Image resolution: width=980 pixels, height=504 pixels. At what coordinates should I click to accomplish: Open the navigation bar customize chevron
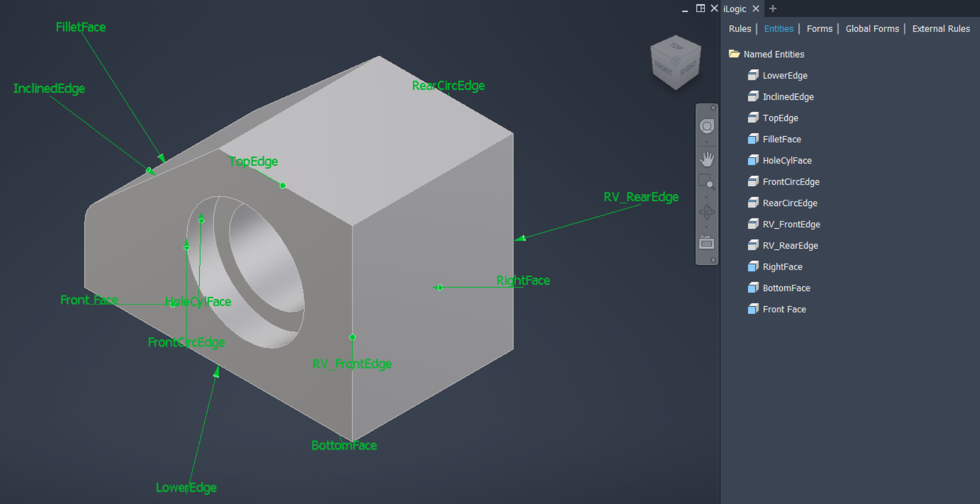713,260
